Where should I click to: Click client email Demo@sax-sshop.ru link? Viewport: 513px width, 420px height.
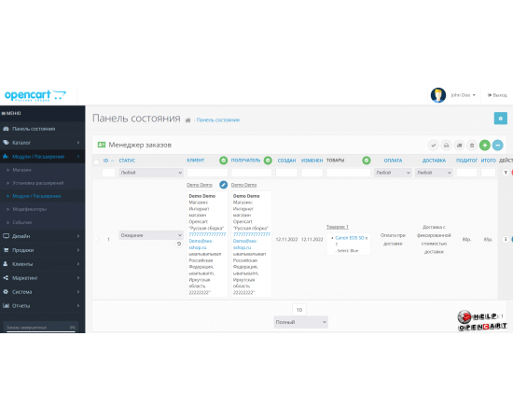pos(201,245)
